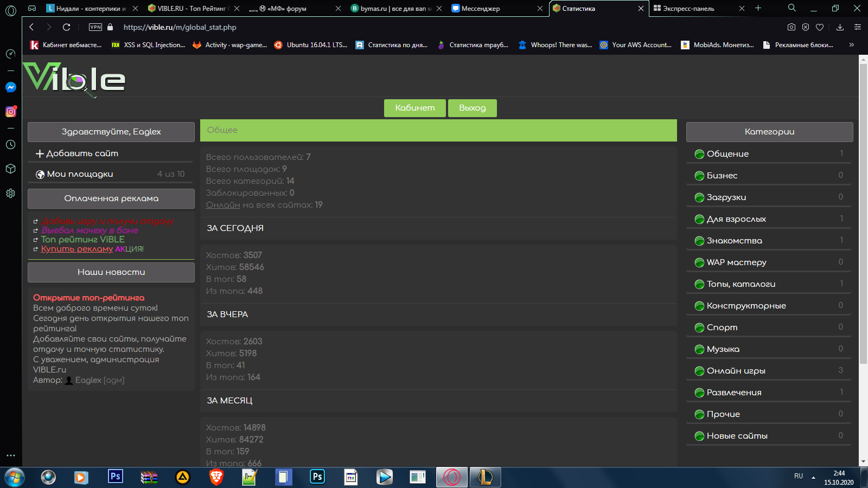Click the Выход button
This screenshot has height=488, width=868.
472,108
